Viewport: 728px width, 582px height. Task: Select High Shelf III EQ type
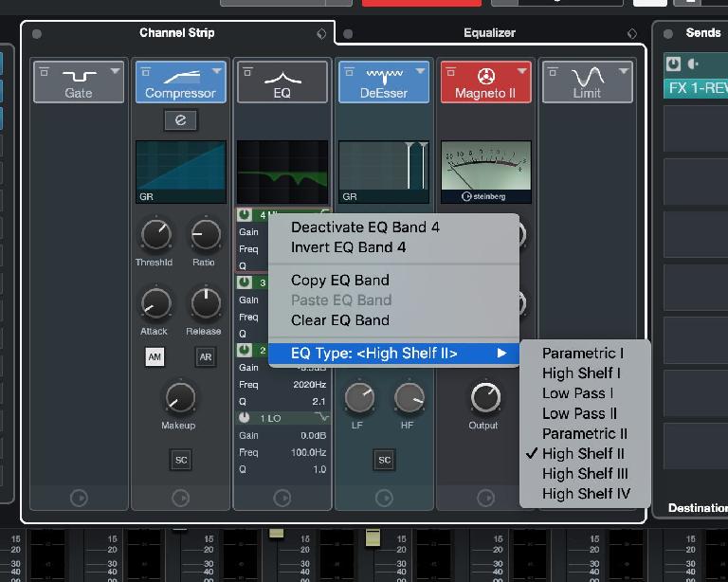pos(585,473)
